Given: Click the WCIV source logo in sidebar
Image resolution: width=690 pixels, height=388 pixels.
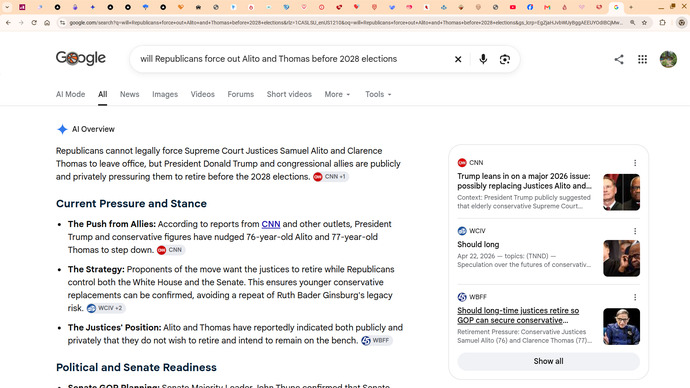Looking at the screenshot, I should coord(462,231).
